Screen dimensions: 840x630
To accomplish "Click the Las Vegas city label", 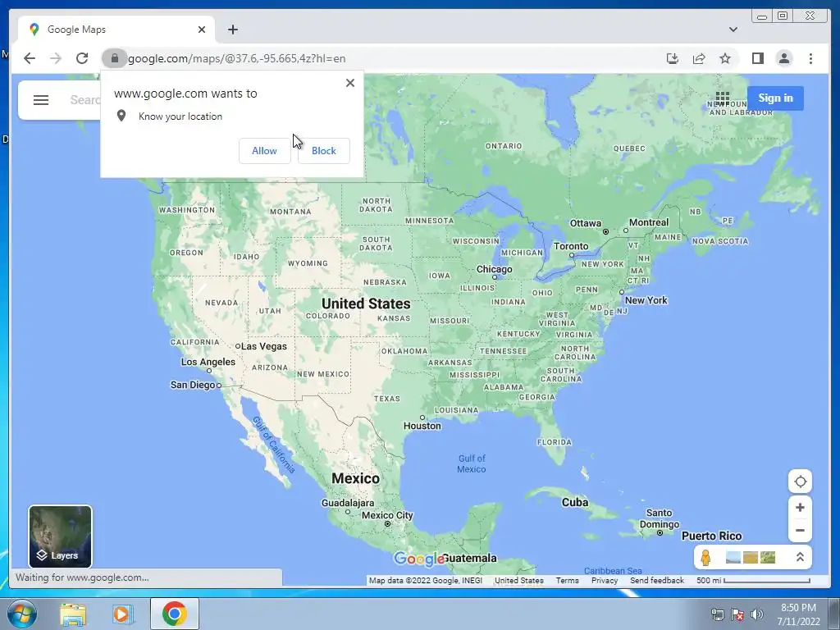I will coord(263,347).
